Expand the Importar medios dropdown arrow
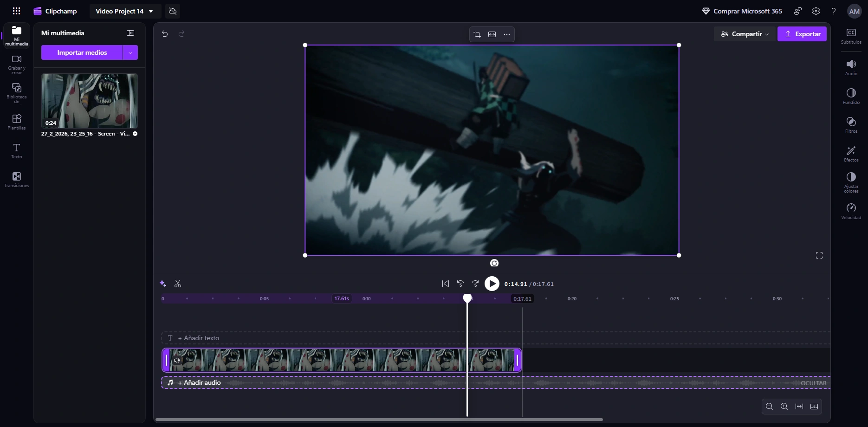868x427 pixels. coord(130,52)
